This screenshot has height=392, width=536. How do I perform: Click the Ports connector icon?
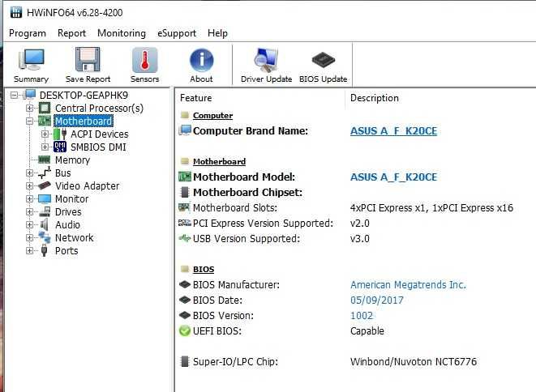tap(45, 250)
